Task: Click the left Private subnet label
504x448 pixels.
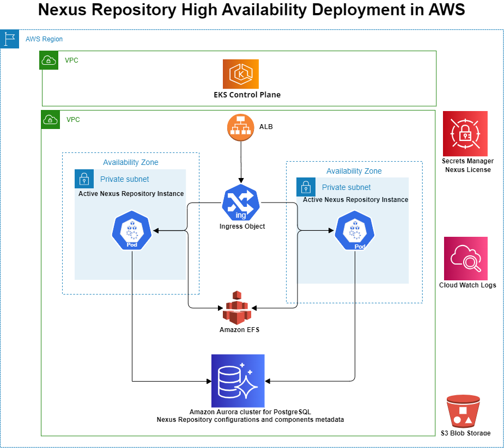Action: tap(125, 179)
